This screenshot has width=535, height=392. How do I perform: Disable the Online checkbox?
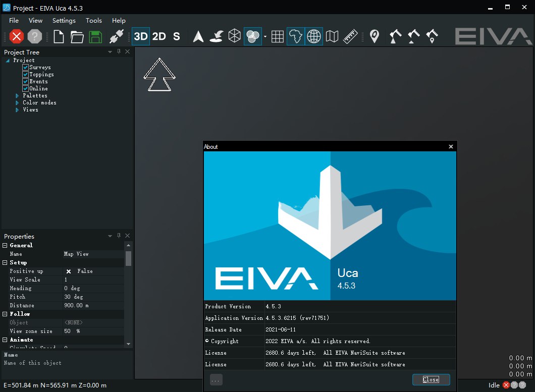point(25,88)
